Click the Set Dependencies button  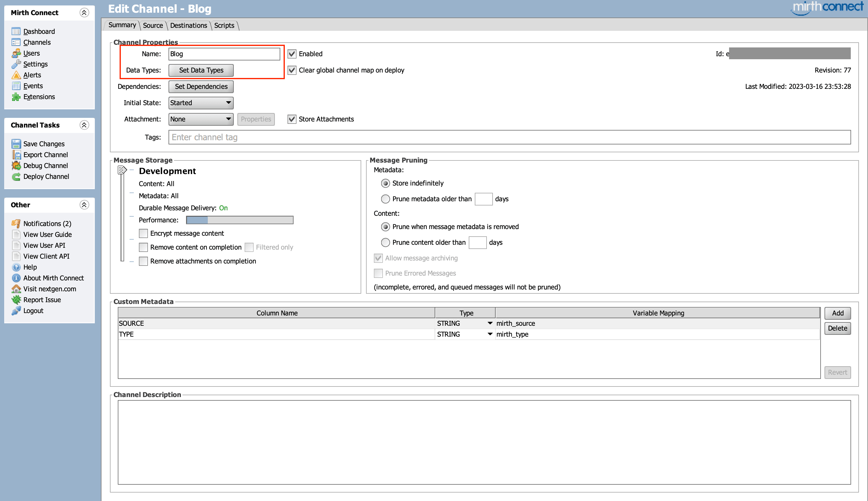[x=201, y=86]
